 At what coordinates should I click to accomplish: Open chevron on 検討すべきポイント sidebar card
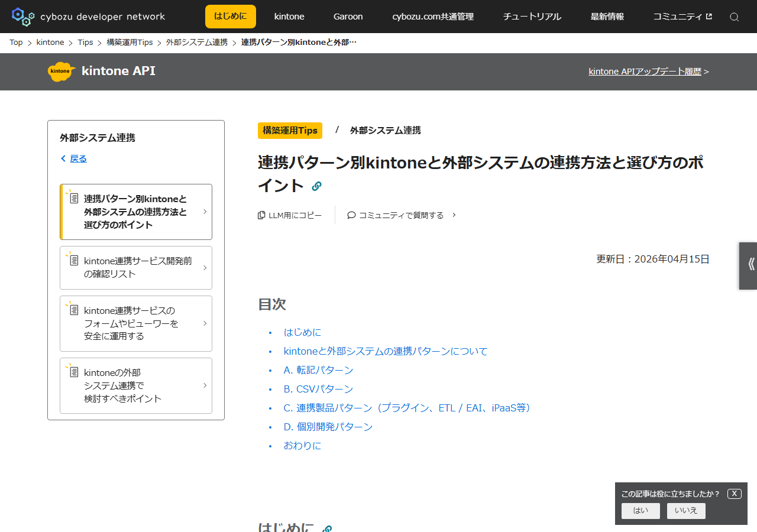205,385
